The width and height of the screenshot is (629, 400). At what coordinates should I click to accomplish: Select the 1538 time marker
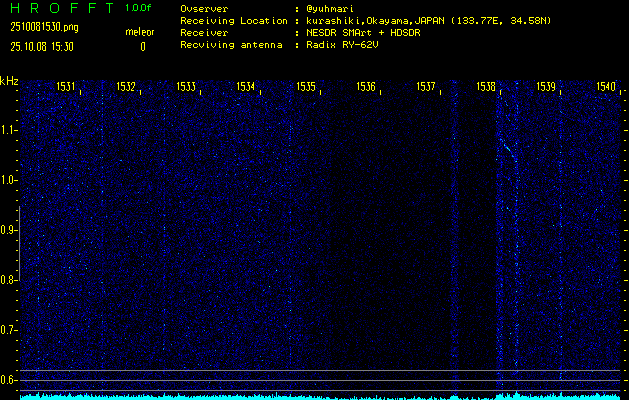[x=486, y=87]
